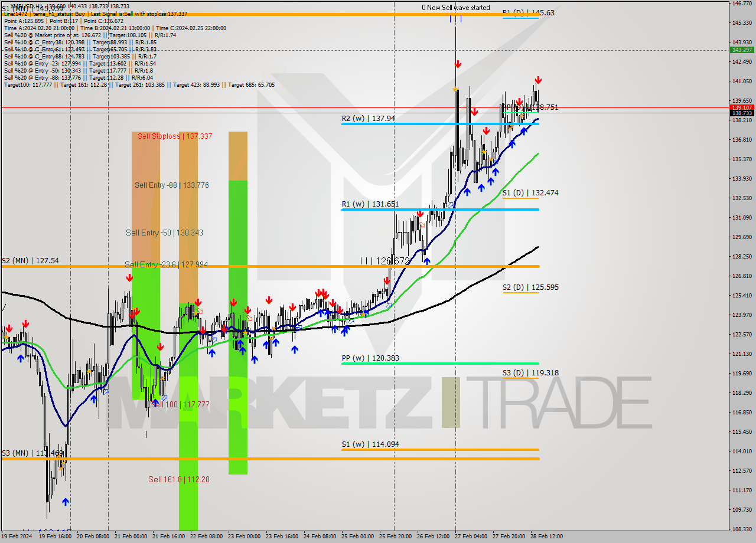Click the S2 (D) | 125.595 label
The height and width of the screenshot is (543, 756).
pos(530,287)
